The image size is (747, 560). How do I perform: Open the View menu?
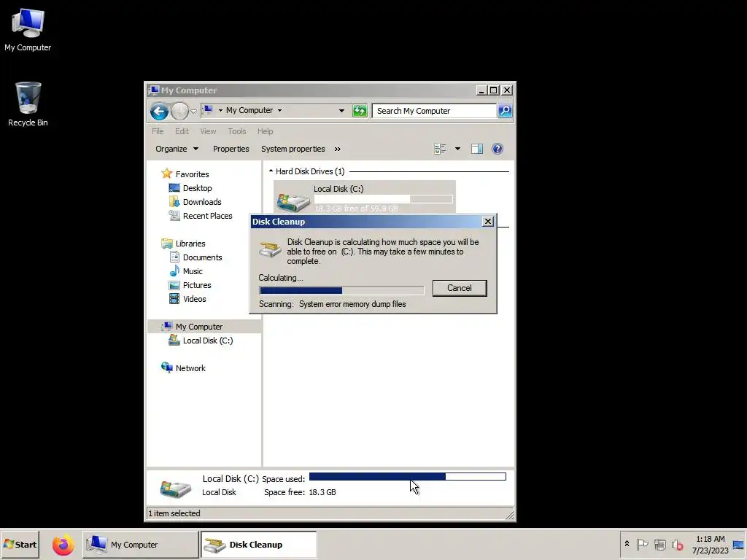[x=208, y=131]
